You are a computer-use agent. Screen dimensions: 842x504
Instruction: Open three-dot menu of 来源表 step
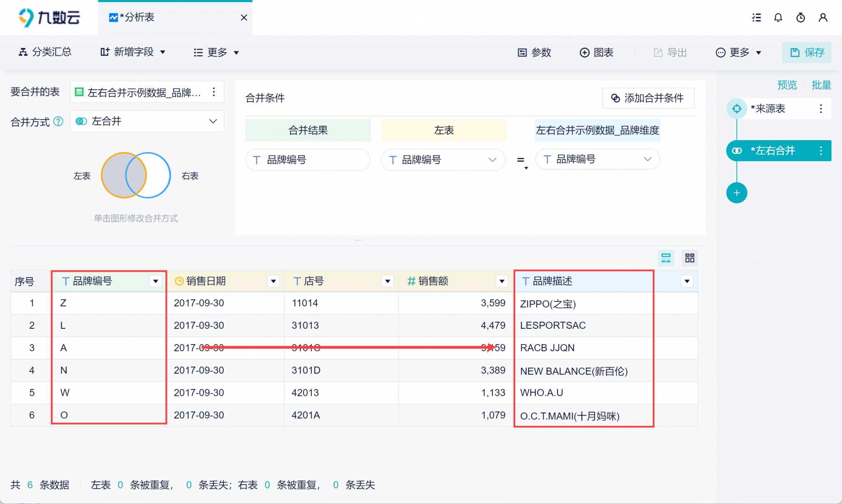[821, 109]
